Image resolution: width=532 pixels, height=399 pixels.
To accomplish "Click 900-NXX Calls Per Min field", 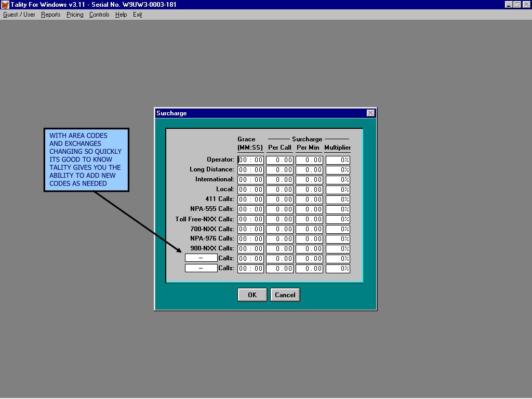I will click(309, 249).
